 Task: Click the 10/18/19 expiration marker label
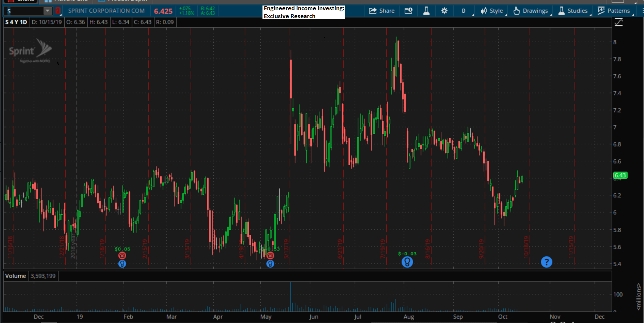526,247
